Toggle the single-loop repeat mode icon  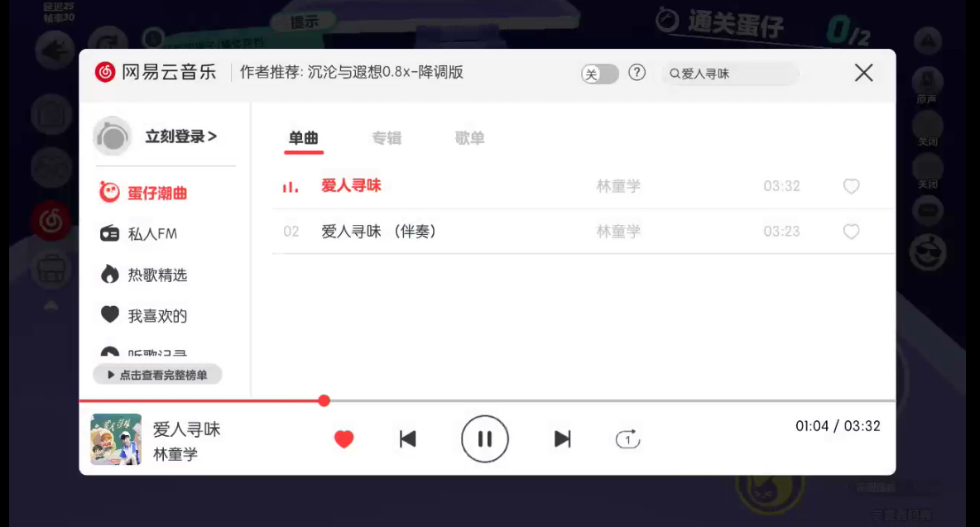click(x=627, y=439)
